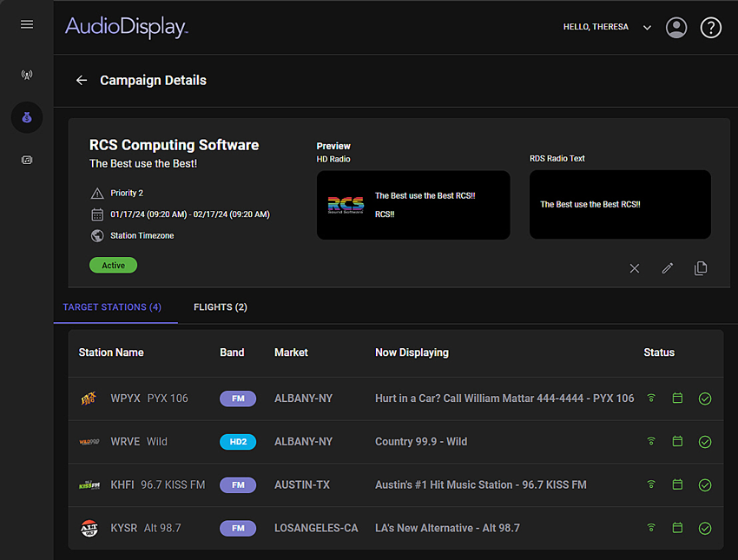Cancel campaign with the X icon
Image resolution: width=738 pixels, height=560 pixels.
(x=635, y=268)
